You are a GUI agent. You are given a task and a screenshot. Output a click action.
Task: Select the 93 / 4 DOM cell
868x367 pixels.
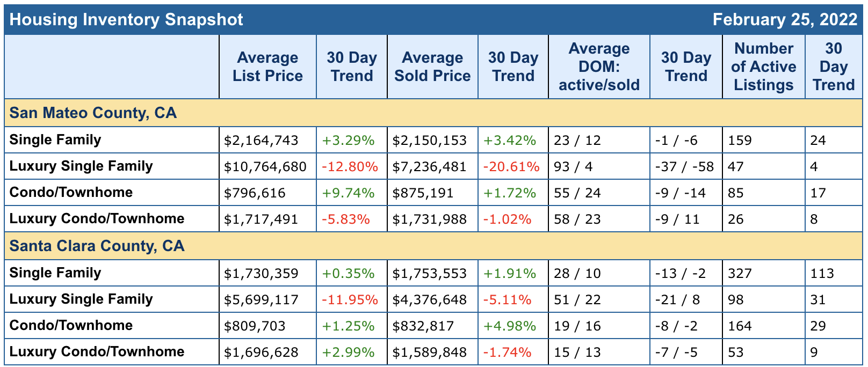point(573,167)
